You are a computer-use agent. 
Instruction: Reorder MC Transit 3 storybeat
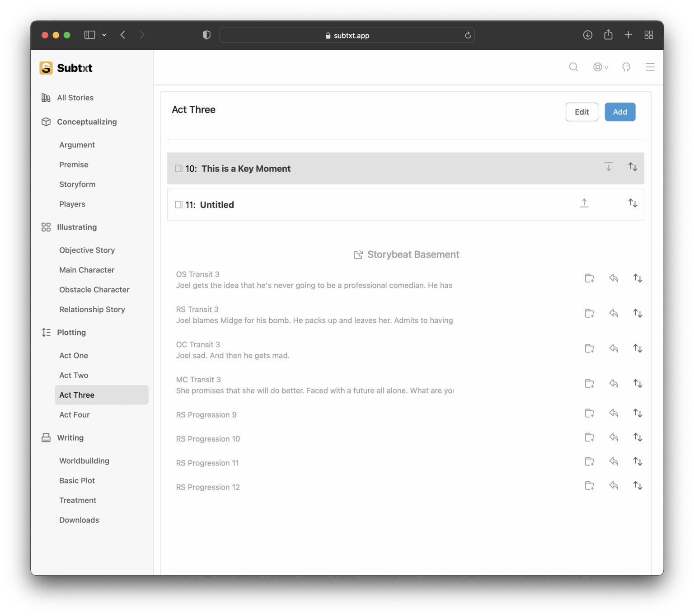[x=638, y=384]
